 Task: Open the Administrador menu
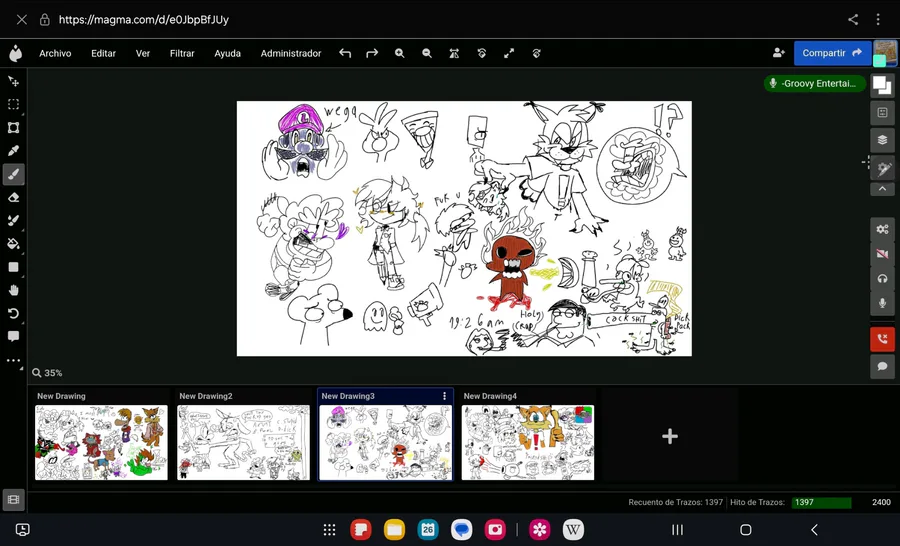(291, 53)
